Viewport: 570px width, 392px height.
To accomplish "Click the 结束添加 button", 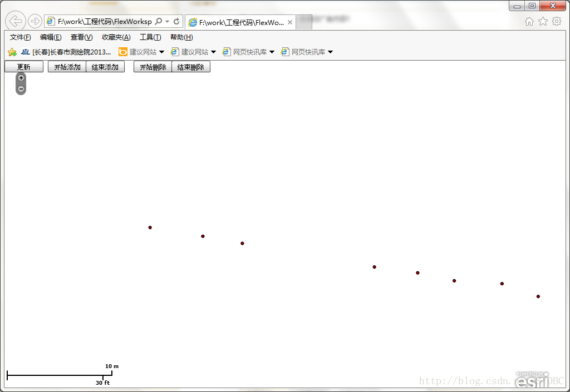I will coord(105,67).
